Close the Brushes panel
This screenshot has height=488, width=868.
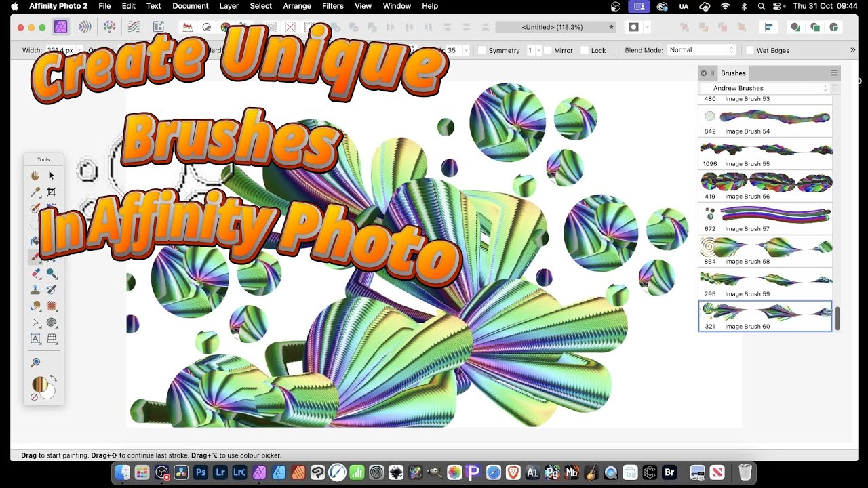(x=703, y=73)
